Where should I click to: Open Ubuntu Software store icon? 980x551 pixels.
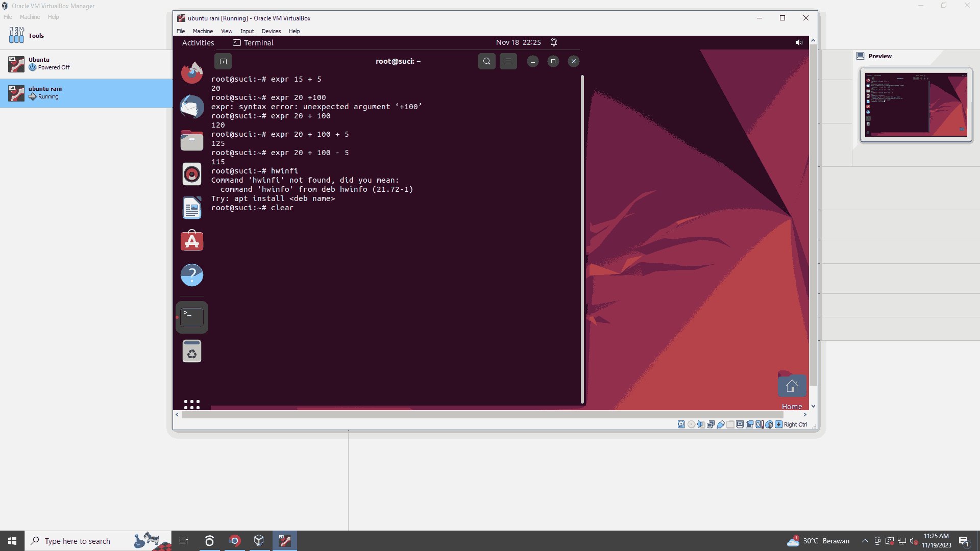tap(192, 241)
